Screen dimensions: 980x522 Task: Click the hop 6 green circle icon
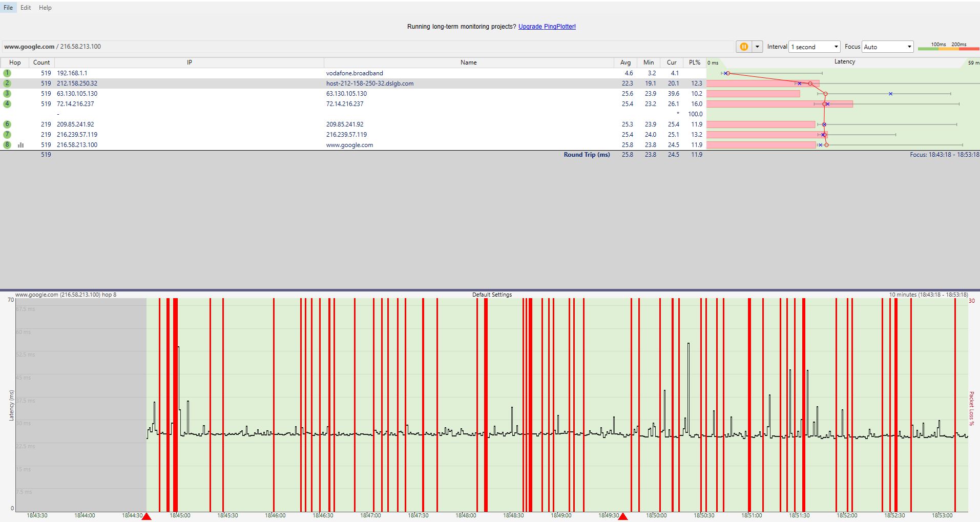point(7,124)
